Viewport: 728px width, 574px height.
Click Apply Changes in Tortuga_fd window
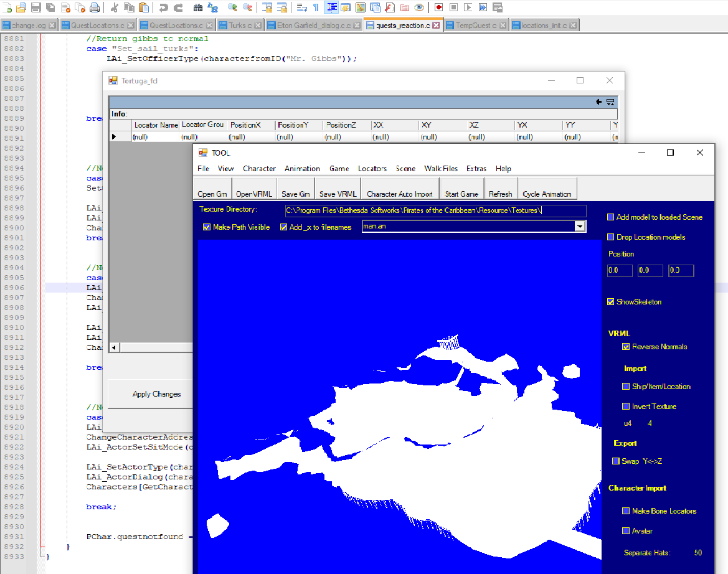click(x=156, y=394)
